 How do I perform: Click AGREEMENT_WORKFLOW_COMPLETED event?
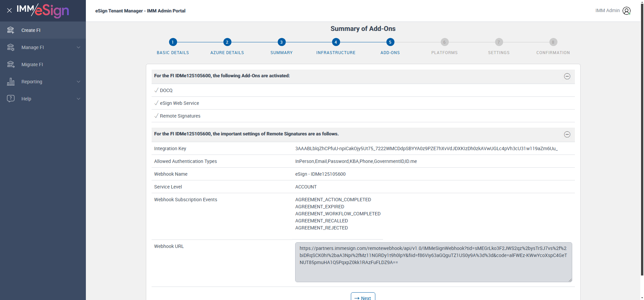[338, 214]
